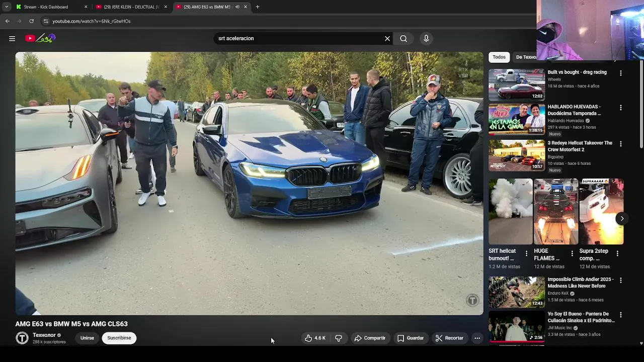Open options for Supra 2step short
Viewport: 644px width, 362px height.
click(x=617, y=253)
